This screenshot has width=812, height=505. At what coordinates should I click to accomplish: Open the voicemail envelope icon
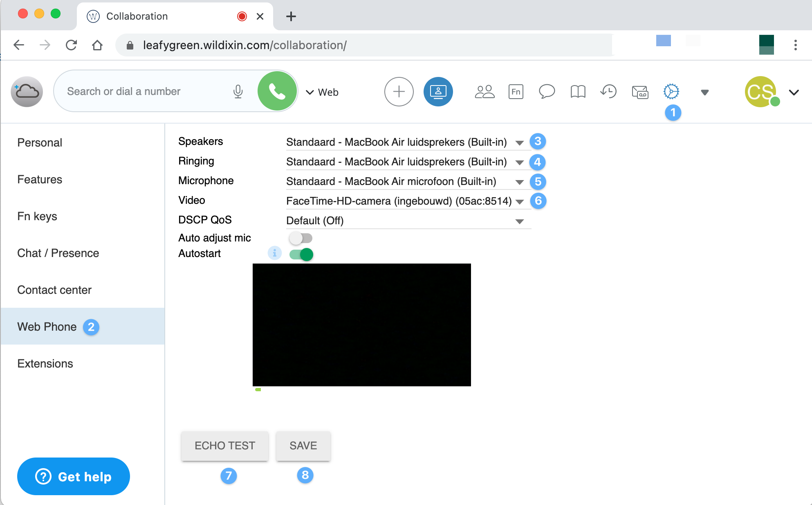(640, 92)
